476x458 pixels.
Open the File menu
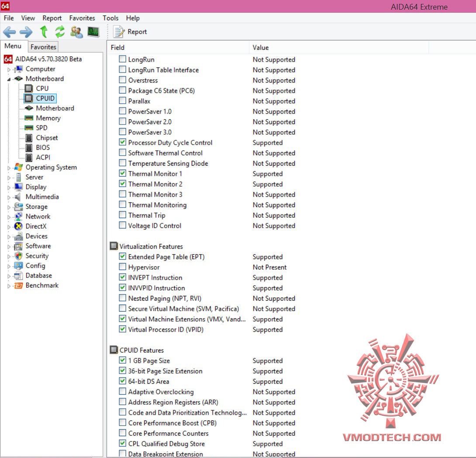tap(8, 18)
